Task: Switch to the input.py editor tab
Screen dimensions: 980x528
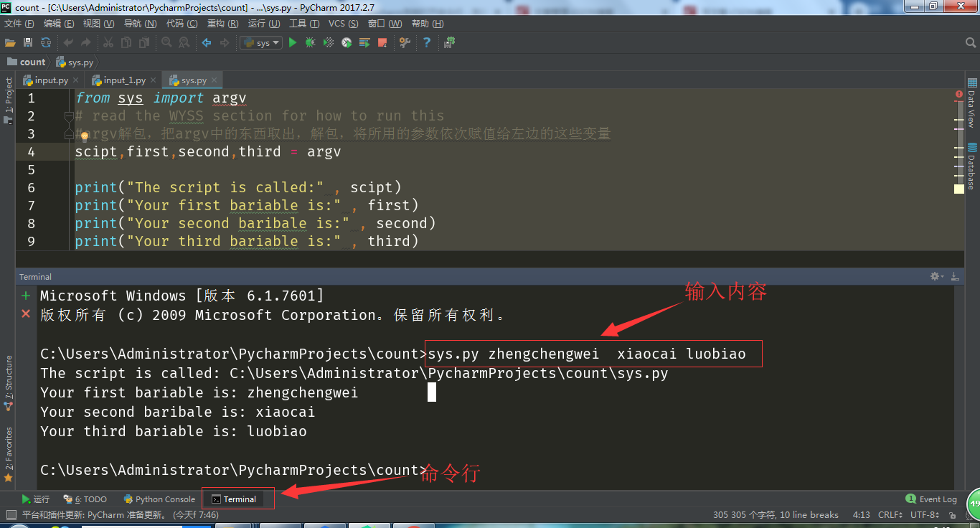Action: [x=51, y=80]
